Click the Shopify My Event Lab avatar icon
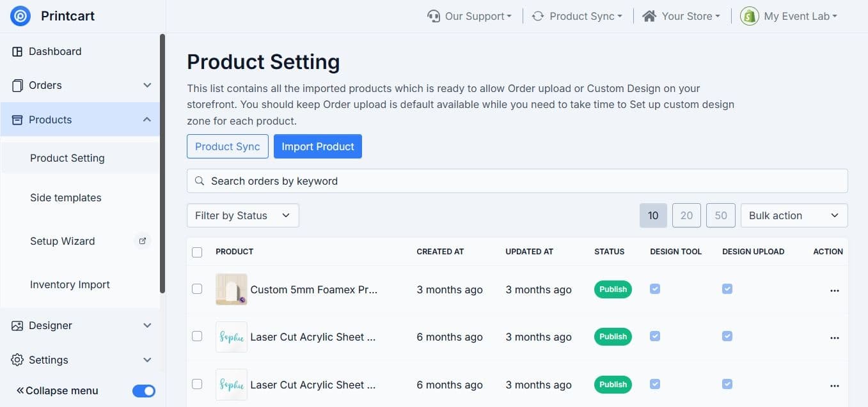The height and width of the screenshot is (407, 868). [x=750, y=16]
